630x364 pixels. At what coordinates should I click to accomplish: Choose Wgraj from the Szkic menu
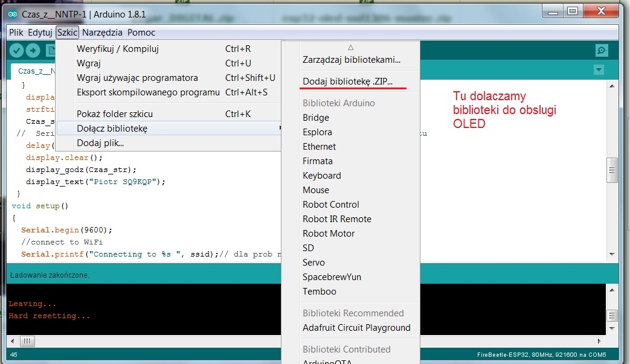point(169,63)
